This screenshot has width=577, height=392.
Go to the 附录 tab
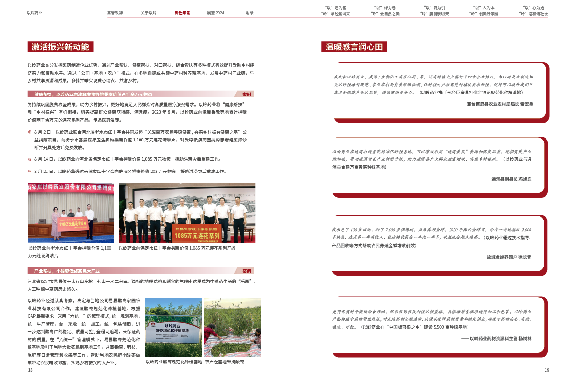[x=249, y=13]
